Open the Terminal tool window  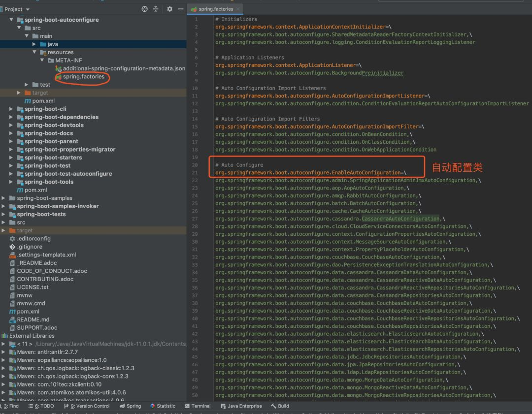pos(198,406)
